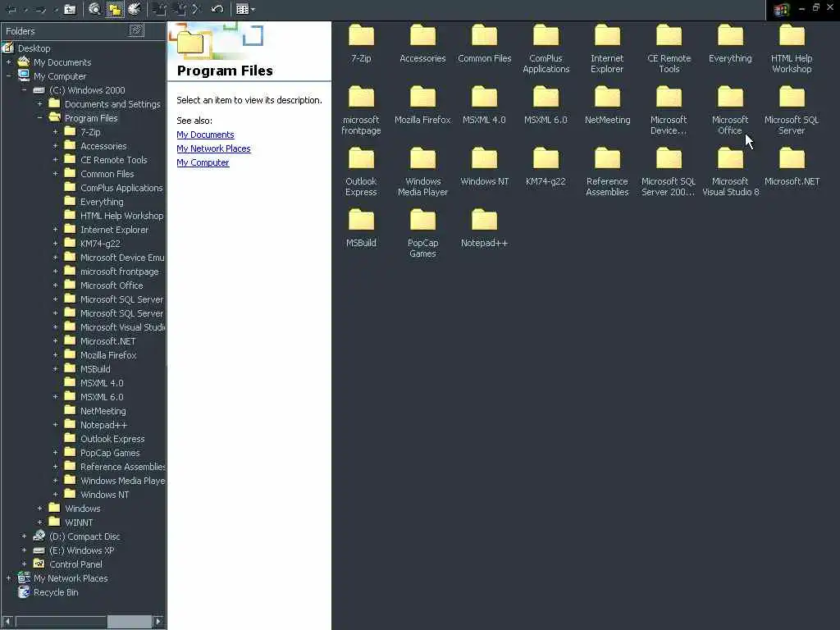This screenshot has height=630, width=840.
Task: Select the ComPlus Applications folder in file pane
Action: point(546,48)
